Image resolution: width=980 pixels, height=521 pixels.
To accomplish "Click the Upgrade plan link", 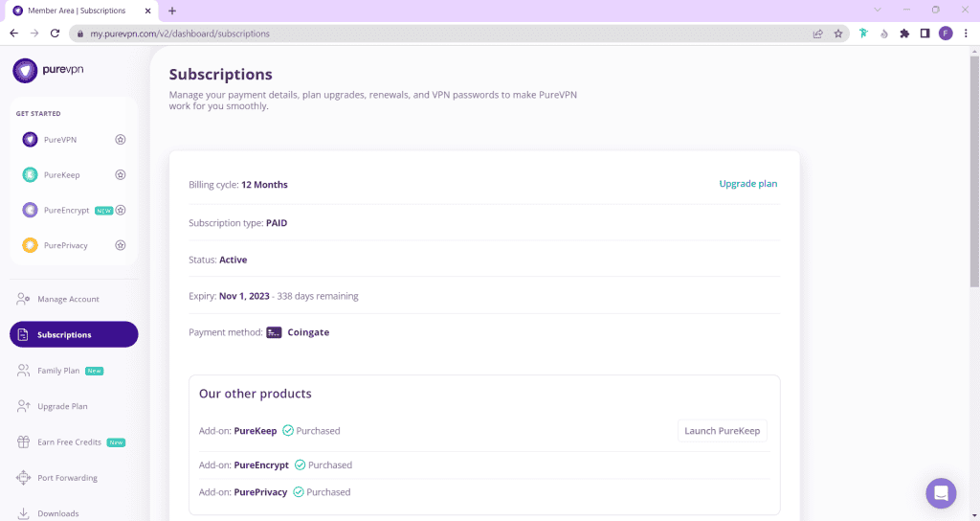I will pyautogui.click(x=748, y=184).
